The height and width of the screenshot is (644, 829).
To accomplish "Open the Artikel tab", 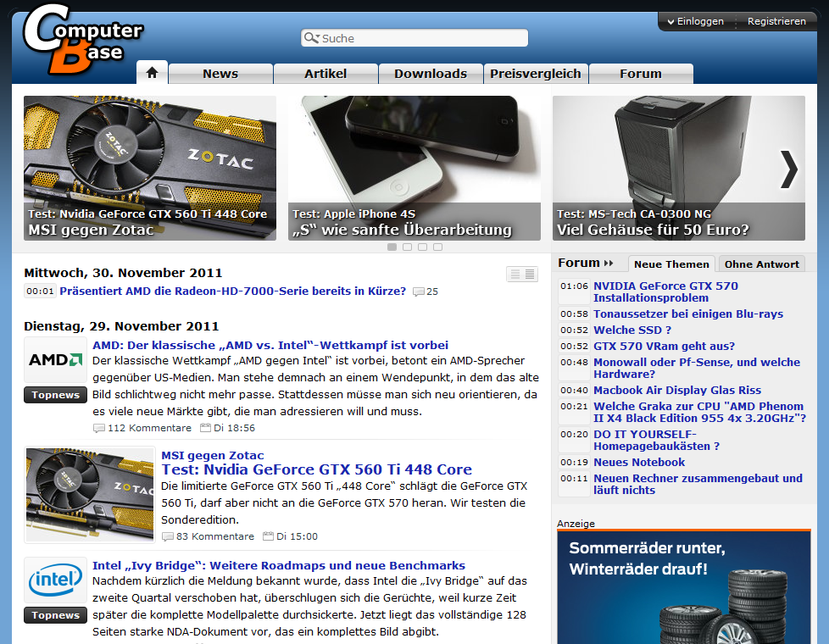I will coord(325,74).
